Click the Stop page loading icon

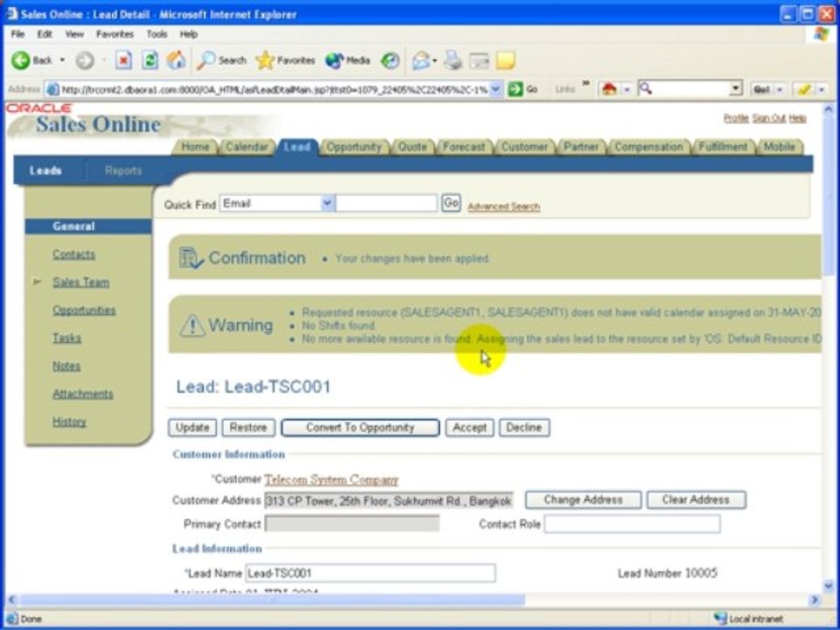(x=123, y=60)
